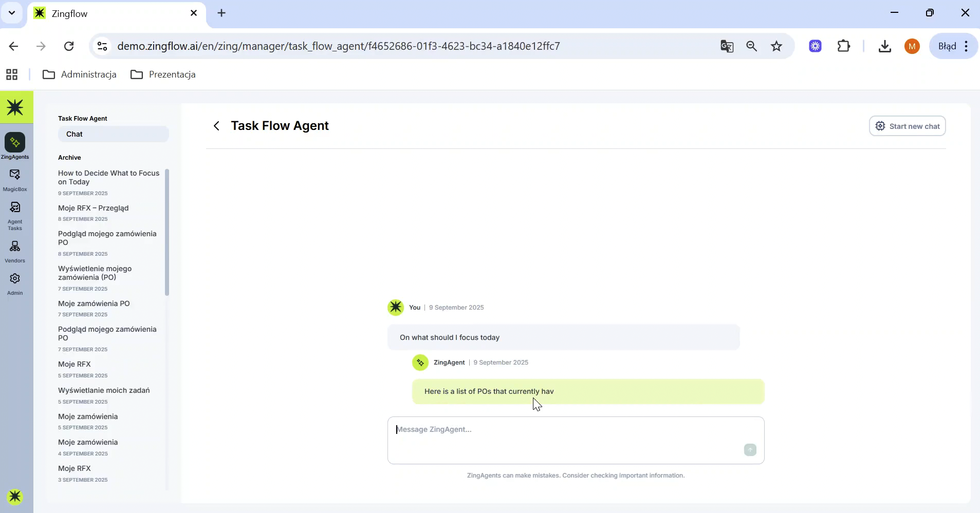The width and height of the screenshot is (980, 513).
Task: Open the browser Extensions puzzle icon
Action: (843, 46)
